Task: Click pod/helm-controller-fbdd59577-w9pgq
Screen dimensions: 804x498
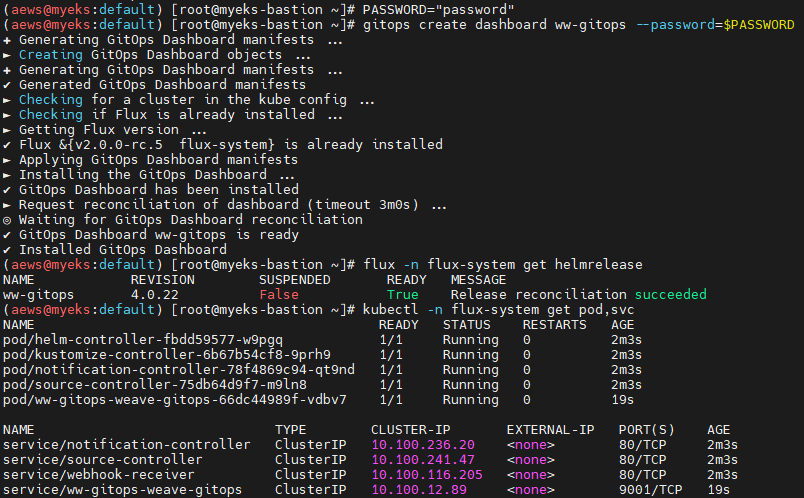Action: (143, 340)
